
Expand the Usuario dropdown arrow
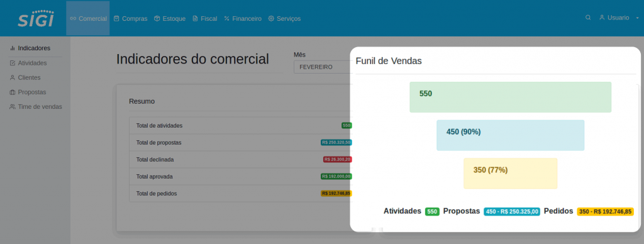pyautogui.click(x=637, y=18)
